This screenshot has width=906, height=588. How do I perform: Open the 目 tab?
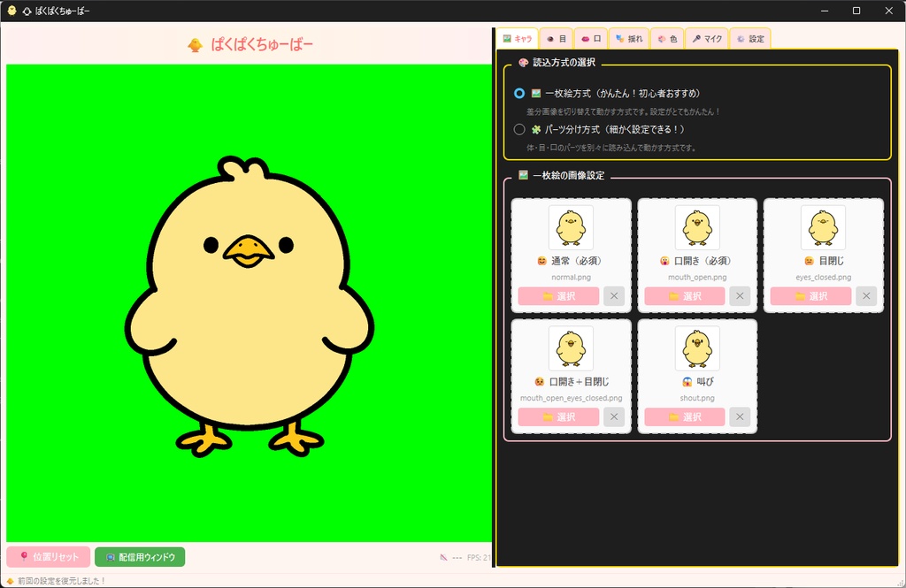tap(557, 39)
